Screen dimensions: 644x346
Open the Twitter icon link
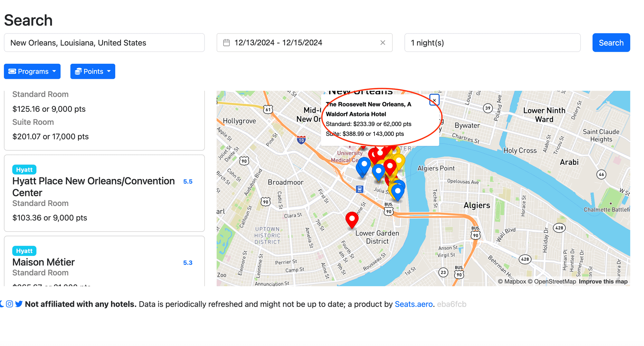point(19,304)
